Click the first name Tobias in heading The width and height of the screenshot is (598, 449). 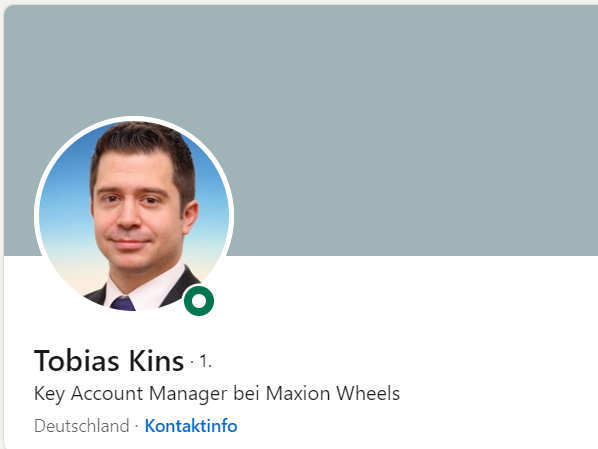coord(78,360)
